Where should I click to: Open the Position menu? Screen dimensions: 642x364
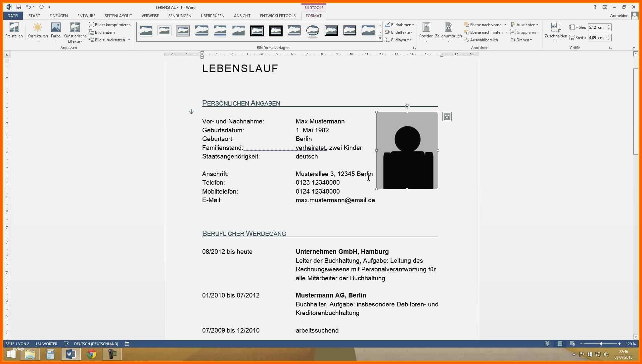click(x=426, y=32)
